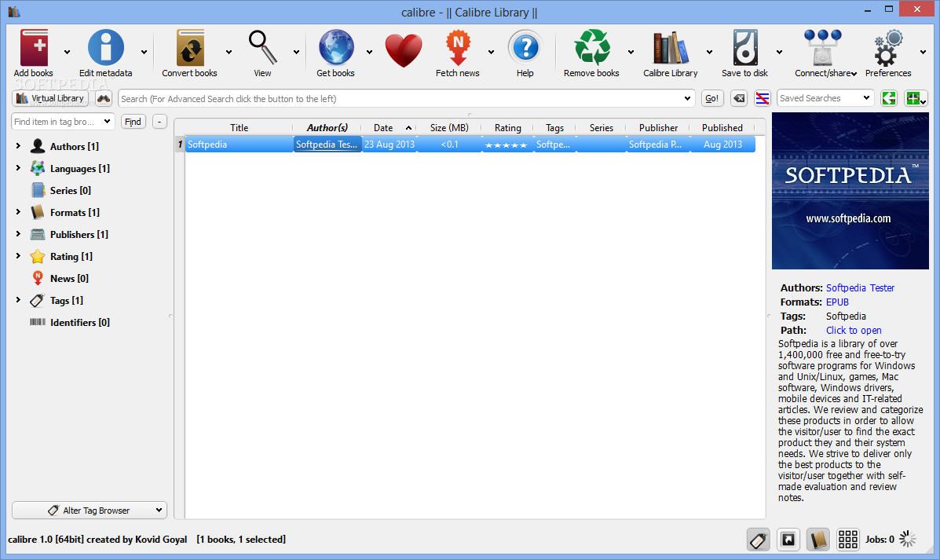Open Preferences gears icon
This screenshot has height=560, width=940.
[x=888, y=47]
